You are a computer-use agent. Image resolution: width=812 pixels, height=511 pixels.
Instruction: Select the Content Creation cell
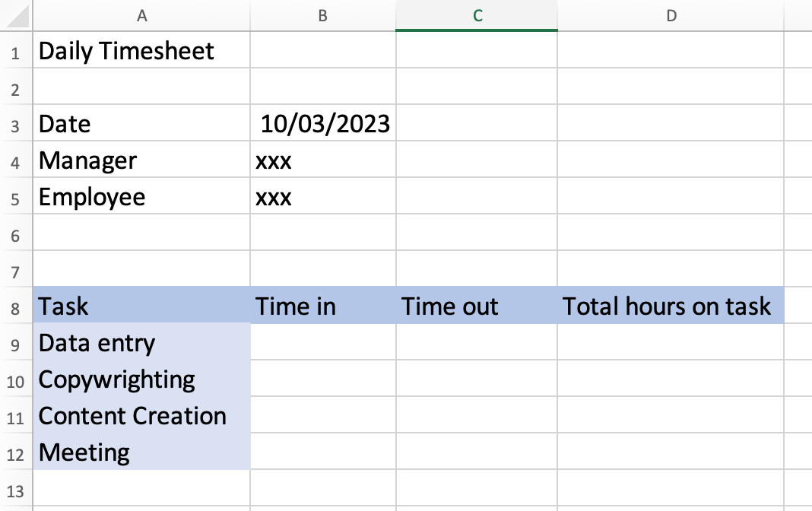(142, 416)
